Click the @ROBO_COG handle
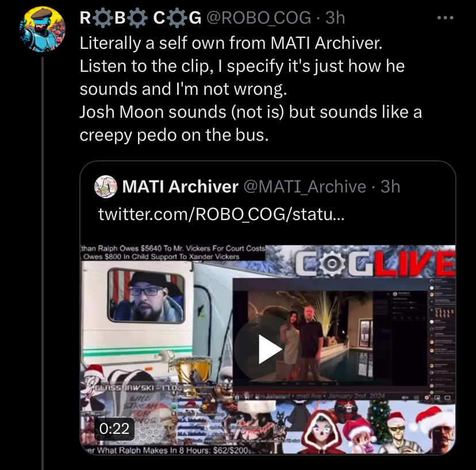The image size is (476, 470). click(259, 18)
